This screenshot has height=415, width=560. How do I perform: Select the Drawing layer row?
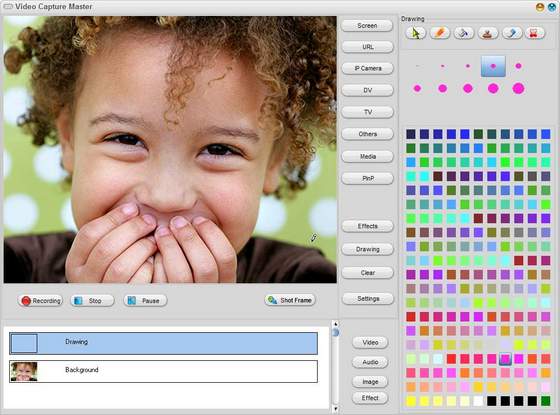click(163, 343)
